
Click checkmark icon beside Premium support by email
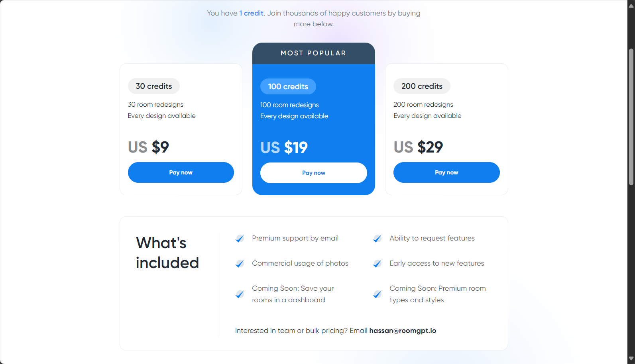240,239
